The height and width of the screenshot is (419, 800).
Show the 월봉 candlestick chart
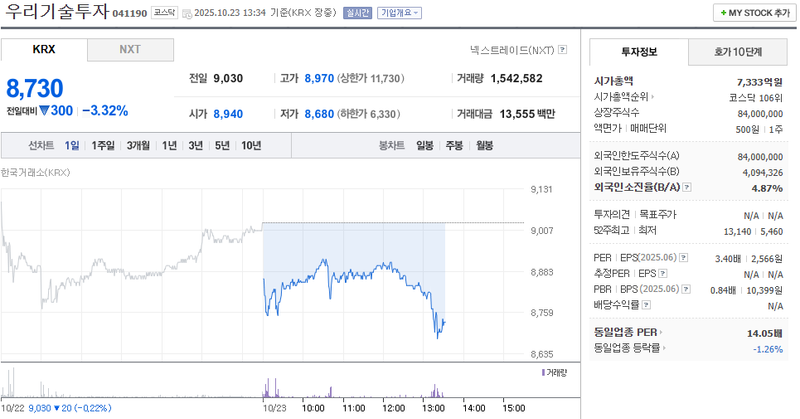click(485, 146)
